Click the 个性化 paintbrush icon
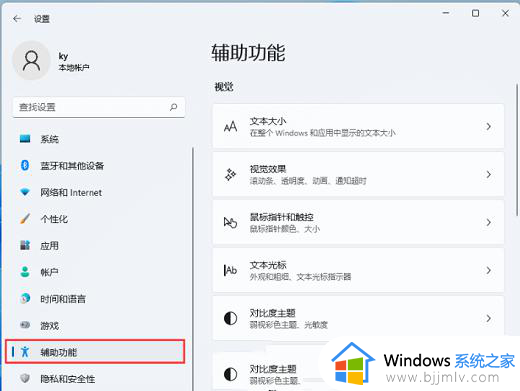This screenshot has height=391, width=520. point(25,219)
